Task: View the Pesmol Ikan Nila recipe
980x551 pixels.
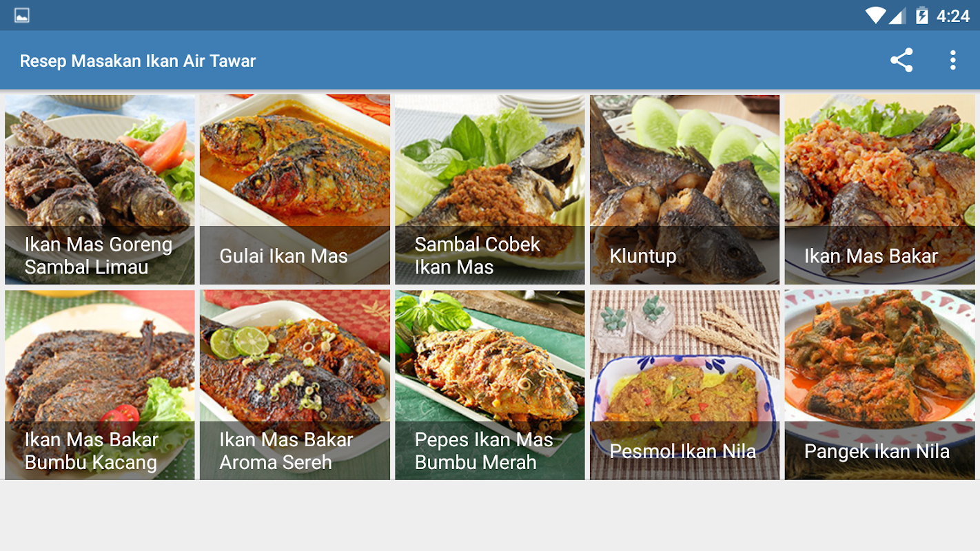Action: coord(685,384)
